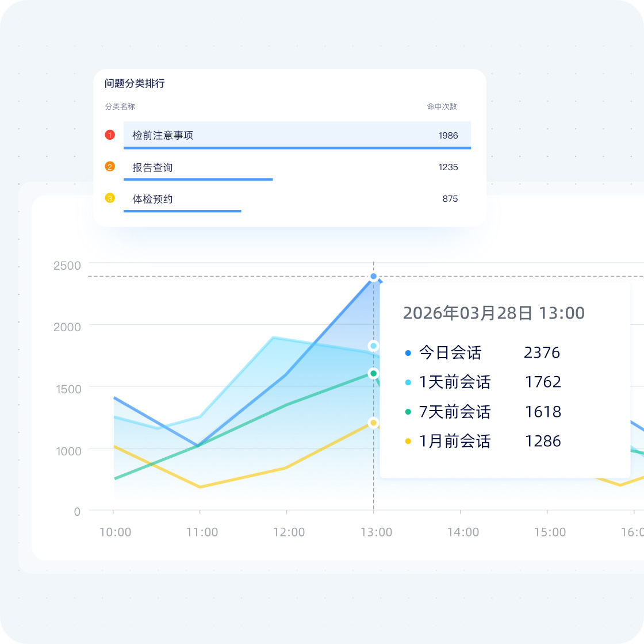644x644 pixels.
Task: Open the 体检预约 category entry
Action: coord(152,199)
